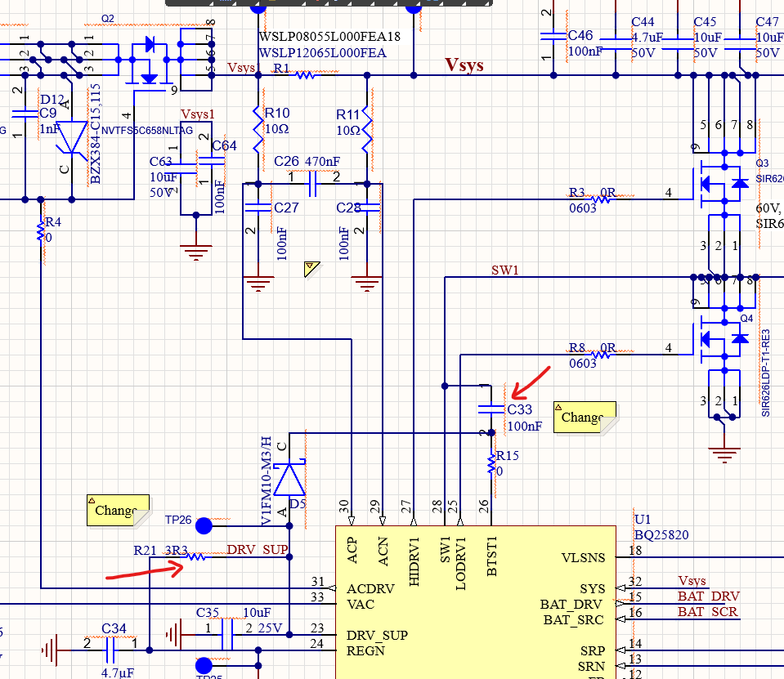Click the C45 designator label
Image resolution: width=784 pixels, height=679 pixels.
coord(705,21)
